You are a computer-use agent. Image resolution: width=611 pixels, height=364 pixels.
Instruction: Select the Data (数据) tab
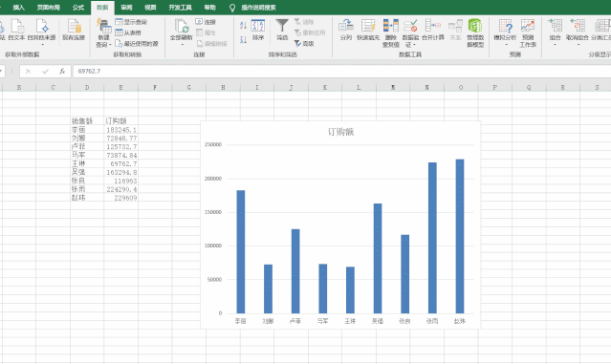(x=102, y=8)
